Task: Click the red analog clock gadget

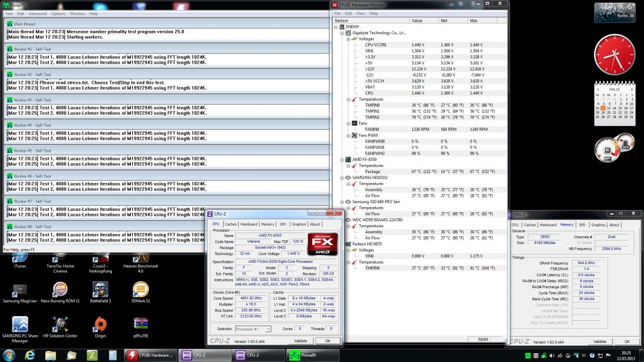Action: [x=614, y=54]
